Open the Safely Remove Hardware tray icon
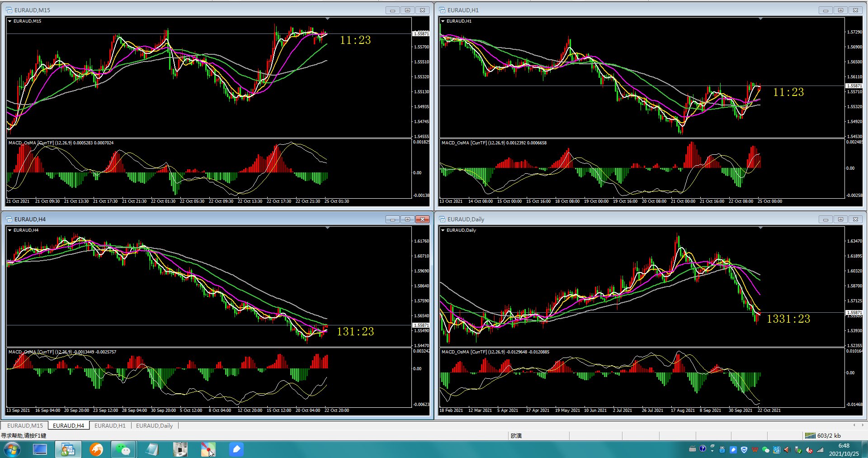868x458 pixels. (798, 450)
